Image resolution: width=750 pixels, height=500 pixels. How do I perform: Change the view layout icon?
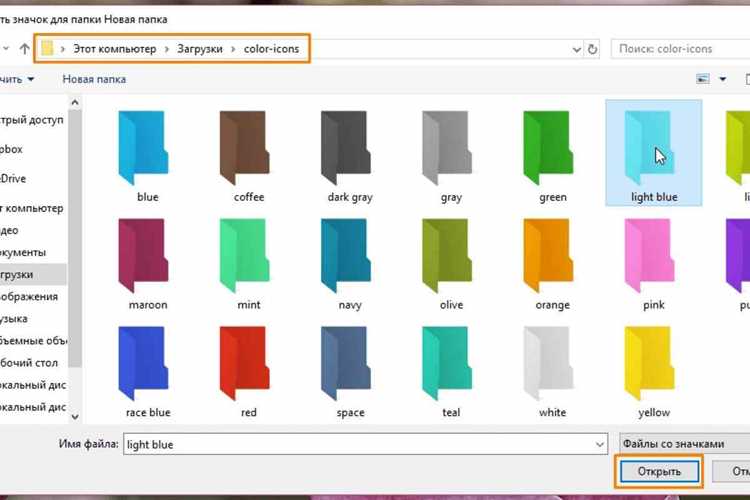pyautogui.click(x=703, y=79)
